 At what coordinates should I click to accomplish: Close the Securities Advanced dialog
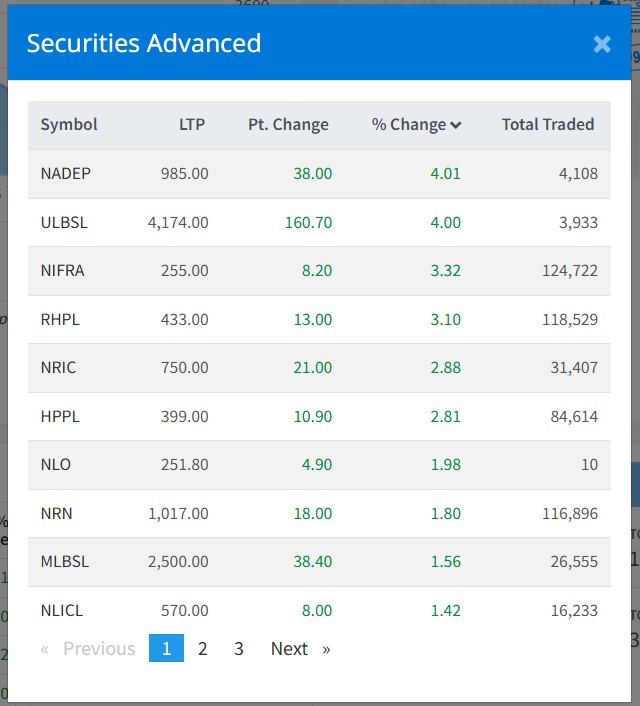601,44
